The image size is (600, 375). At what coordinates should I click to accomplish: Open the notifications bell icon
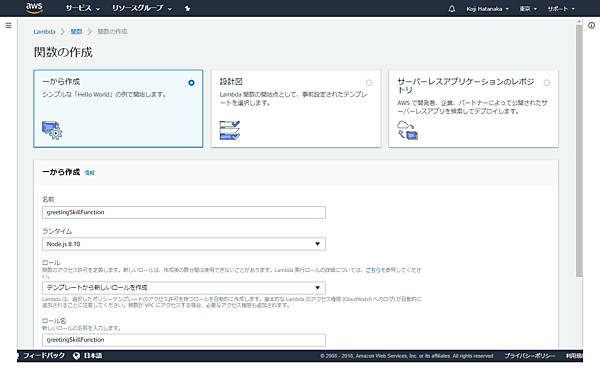452,8
